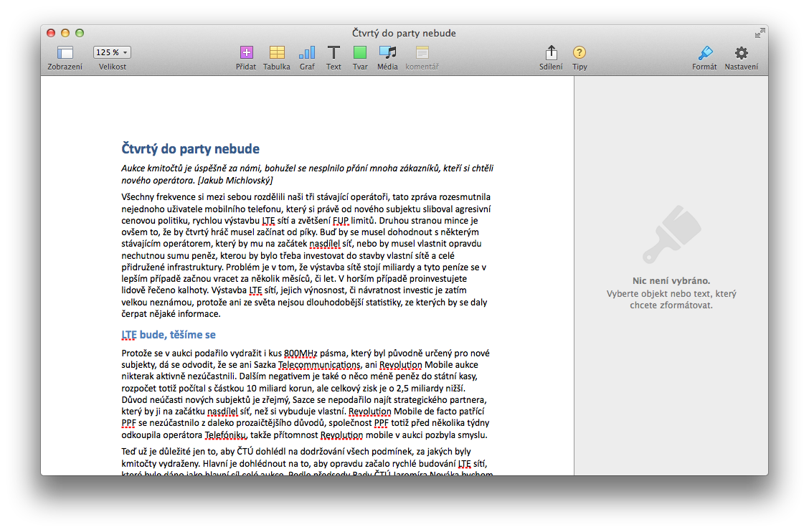Click the window title 'Čtvrtý do party nebude'
Viewport: 809px width, 532px height.
coord(404,33)
